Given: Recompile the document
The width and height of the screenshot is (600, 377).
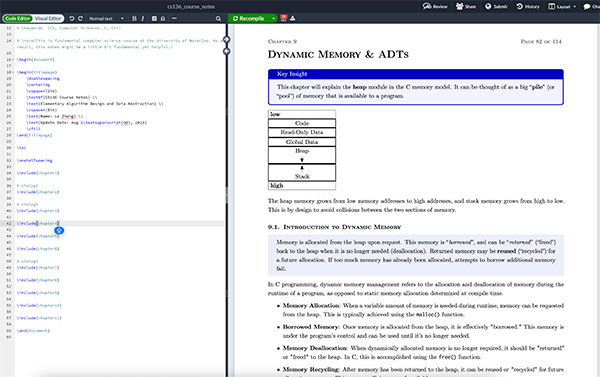Looking at the screenshot, I should (x=249, y=18).
